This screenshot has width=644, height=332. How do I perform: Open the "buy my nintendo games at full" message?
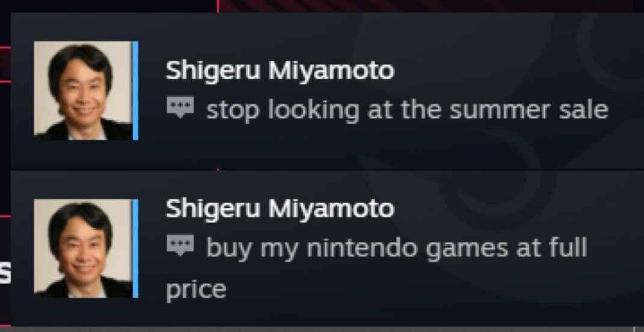point(397,248)
